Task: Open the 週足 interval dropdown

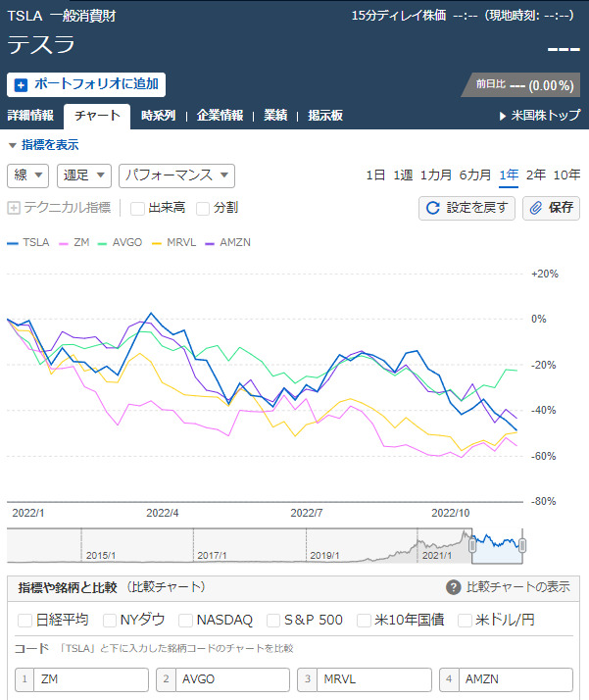Action: click(83, 175)
